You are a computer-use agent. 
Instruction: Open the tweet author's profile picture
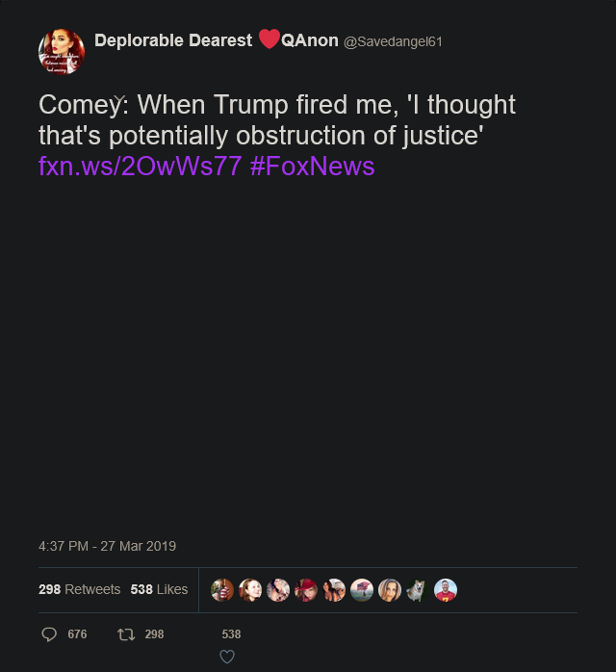point(62,52)
